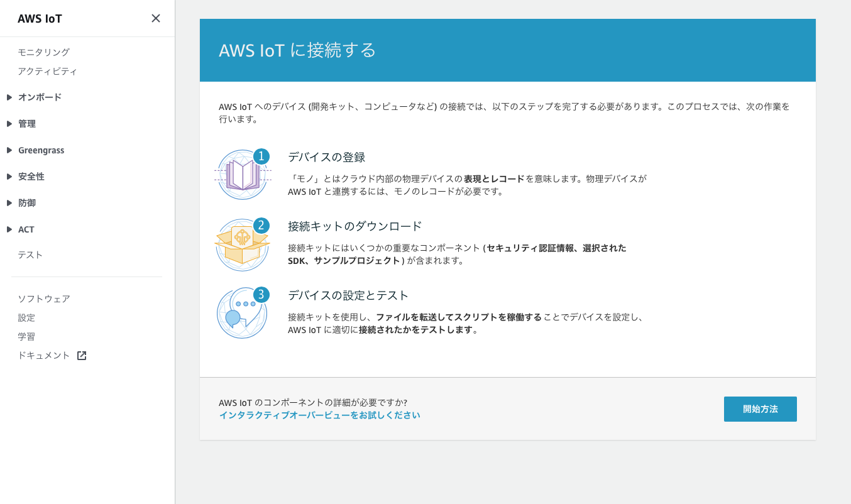
Task: Go to アクティビティ page
Action: (x=48, y=71)
